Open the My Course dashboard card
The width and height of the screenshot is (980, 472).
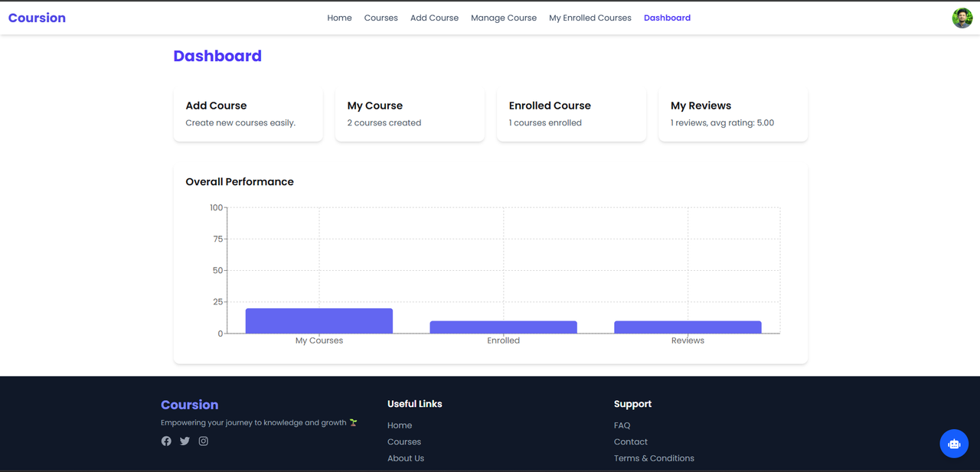(x=410, y=115)
